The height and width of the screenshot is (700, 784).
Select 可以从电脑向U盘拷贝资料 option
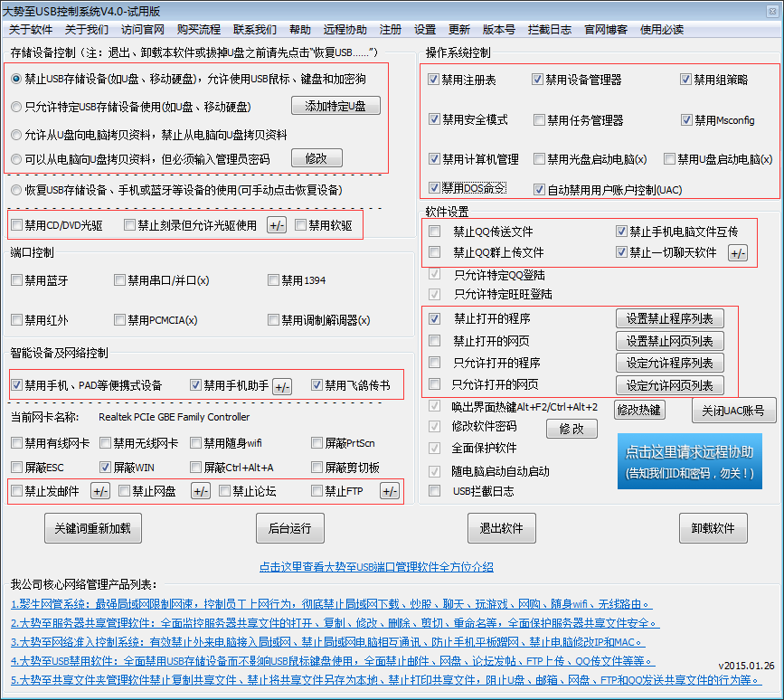(x=15, y=159)
